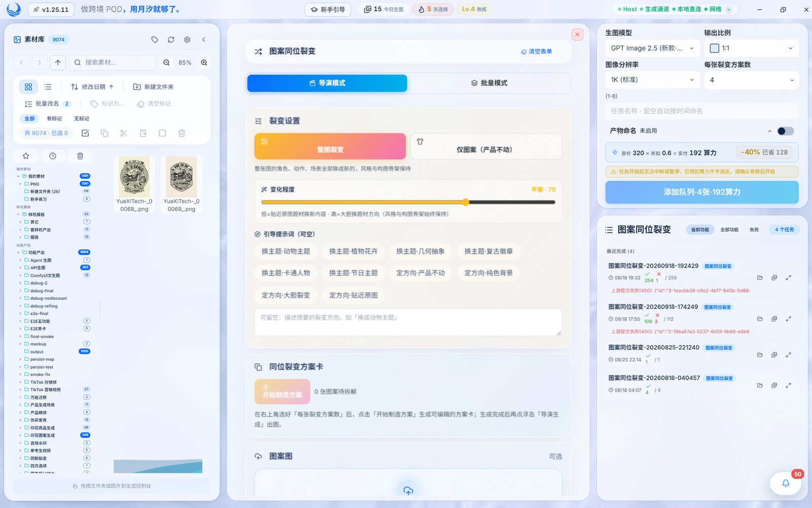This screenshot has width=812, height=508.
Task: Open thumbnail YueXiTech-_00068_.png
Action: (x=134, y=184)
